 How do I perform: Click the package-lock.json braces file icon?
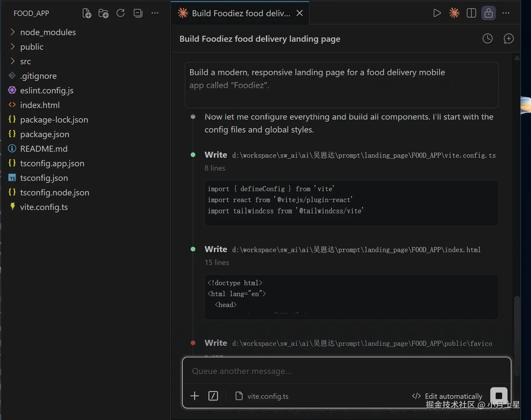click(x=12, y=119)
